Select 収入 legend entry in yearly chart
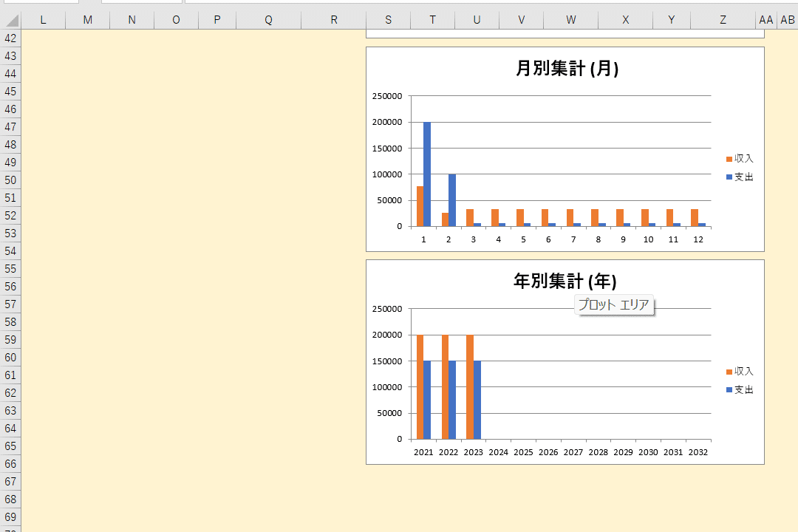Image resolution: width=798 pixels, height=532 pixels. point(740,372)
